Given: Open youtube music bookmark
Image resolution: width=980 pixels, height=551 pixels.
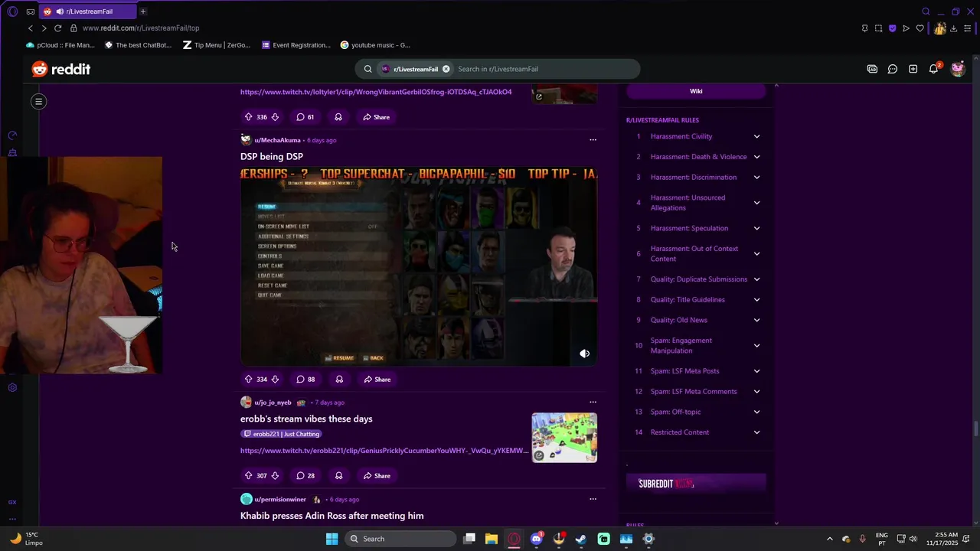Looking at the screenshot, I should [375, 45].
